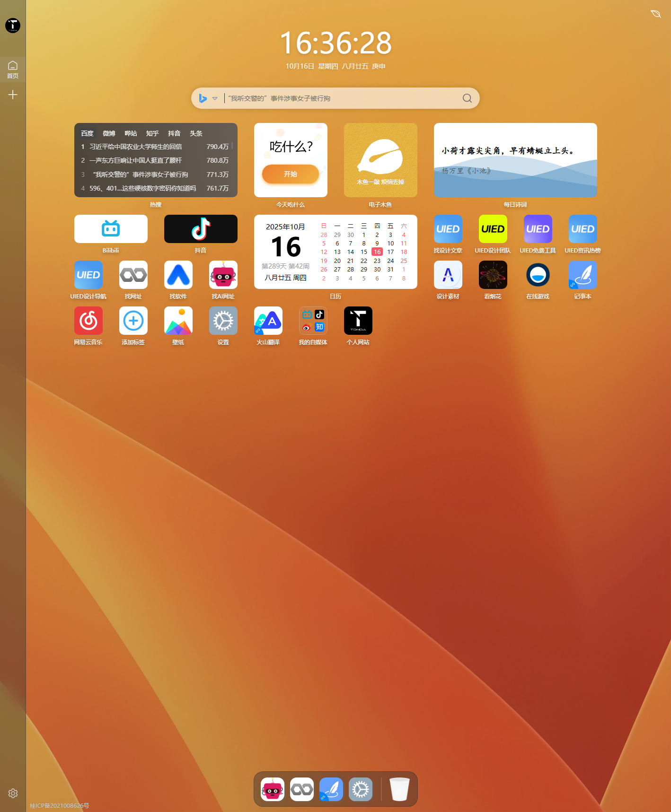The image size is (671, 812).
Task: Open the 我的自媒体 folder group
Action: point(313,321)
